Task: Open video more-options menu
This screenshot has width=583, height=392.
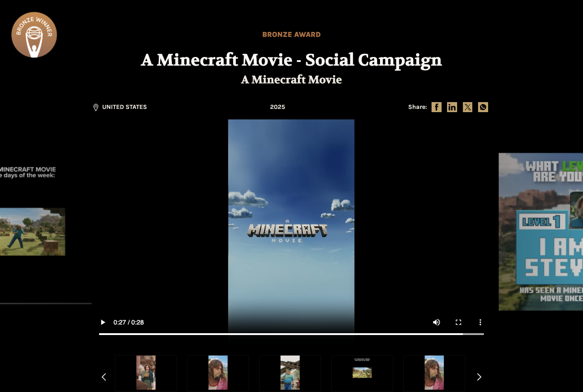Action: click(x=480, y=322)
